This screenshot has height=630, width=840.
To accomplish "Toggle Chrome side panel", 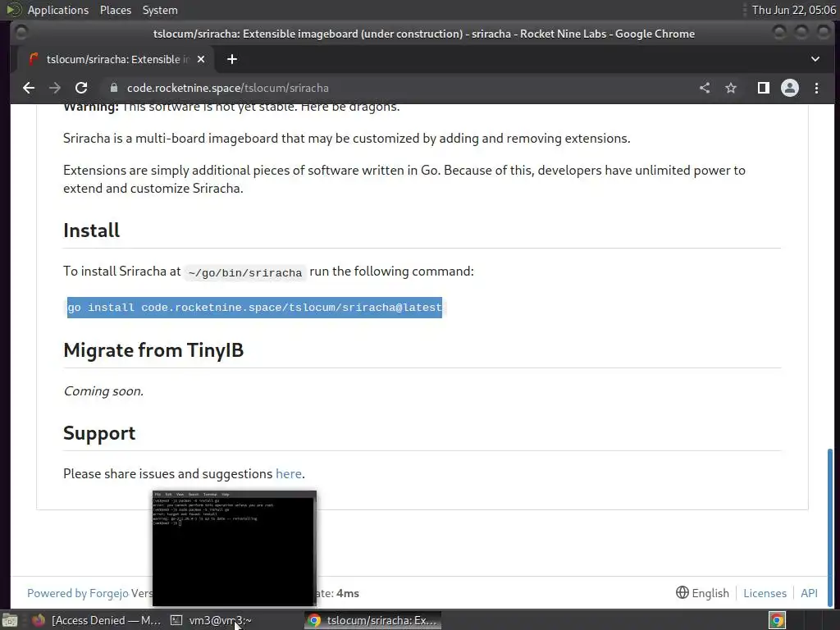I will 764,88.
